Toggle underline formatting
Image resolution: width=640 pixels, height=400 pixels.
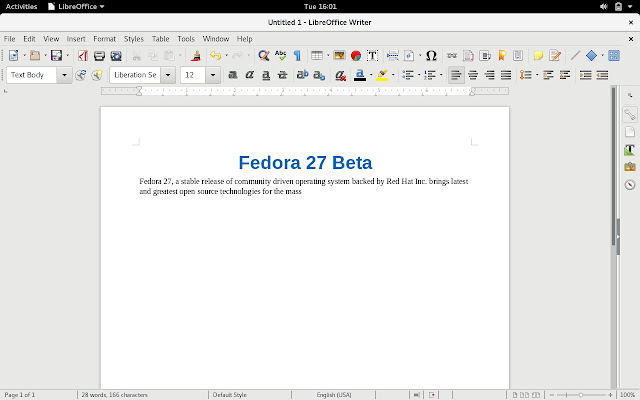[266, 75]
